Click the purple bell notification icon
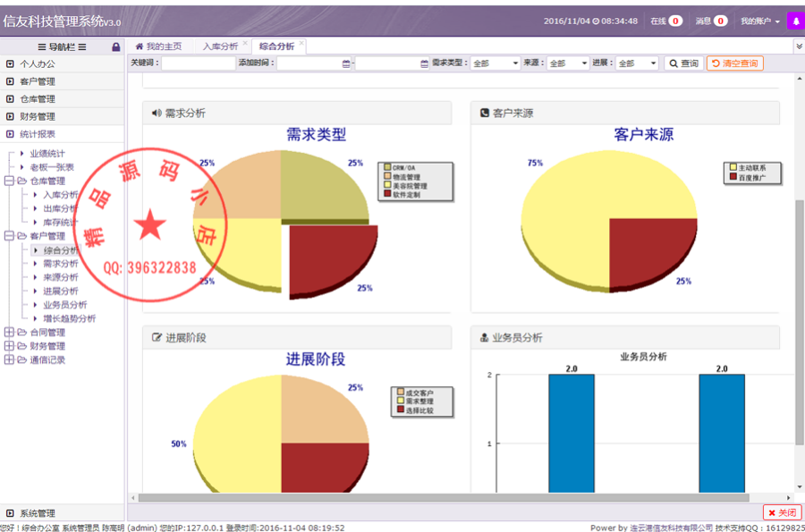Image resolution: width=805 pixels, height=532 pixels. click(x=793, y=21)
